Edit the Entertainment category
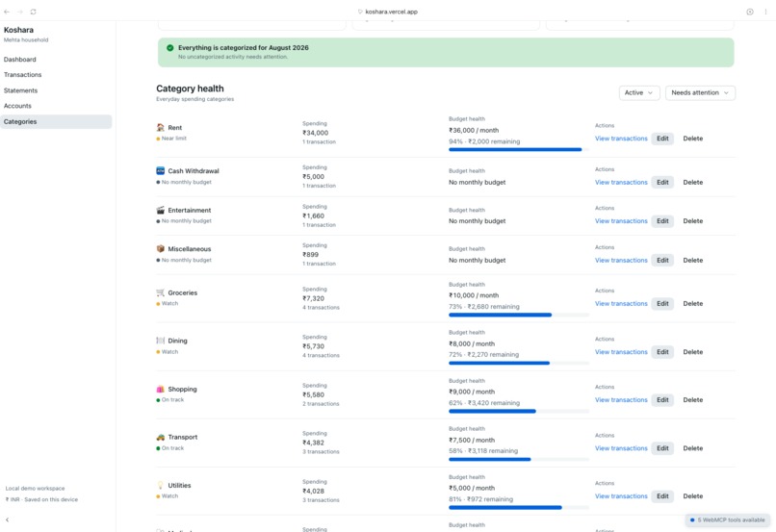Viewport: 776px width, 532px height. point(662,221)
